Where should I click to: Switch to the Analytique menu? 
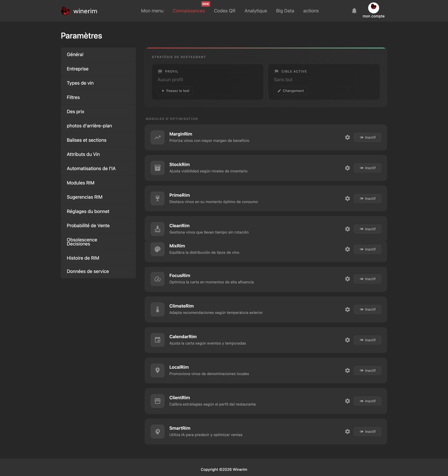(256, 11)
